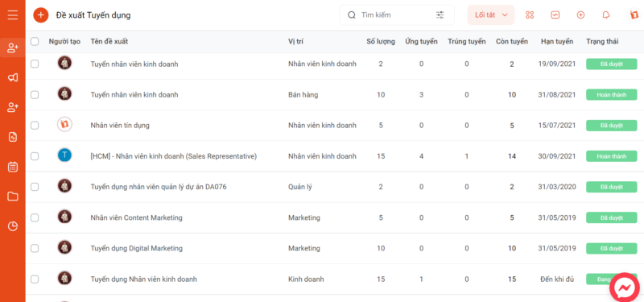Check the Kinh doanh position row checkbox
The height and width of the screenshot is (302, 644).
click(35, 279)
